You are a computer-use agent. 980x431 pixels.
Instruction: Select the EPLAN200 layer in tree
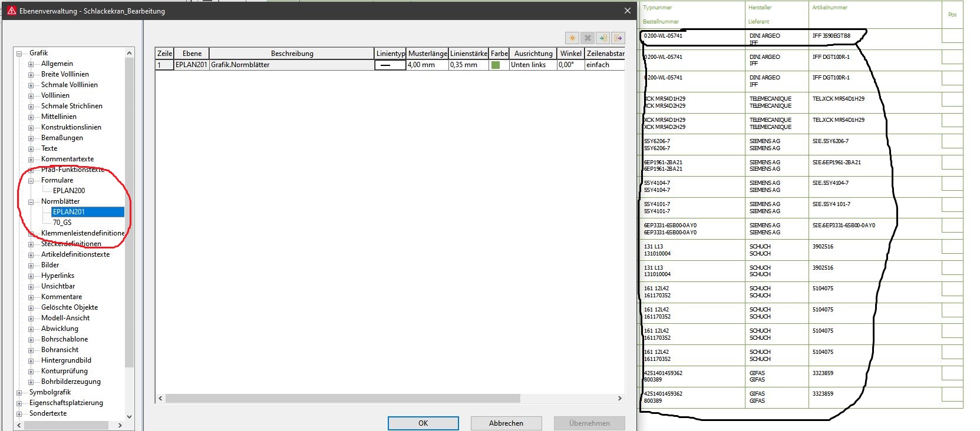click(69, 191)
